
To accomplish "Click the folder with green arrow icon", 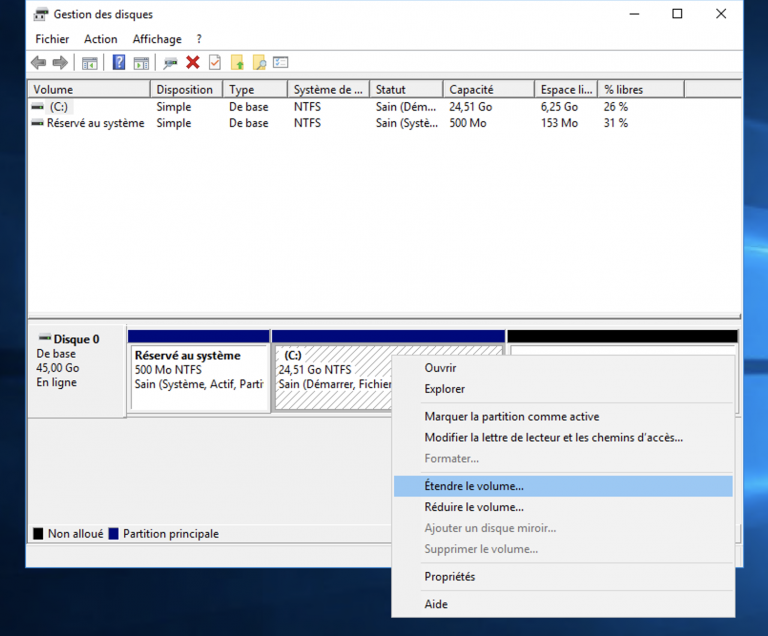I will coord(237,63).
